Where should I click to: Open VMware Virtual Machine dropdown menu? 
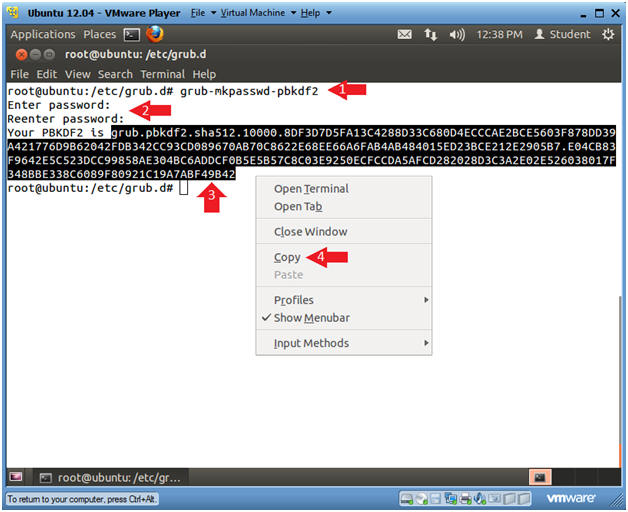click(258, 13)
